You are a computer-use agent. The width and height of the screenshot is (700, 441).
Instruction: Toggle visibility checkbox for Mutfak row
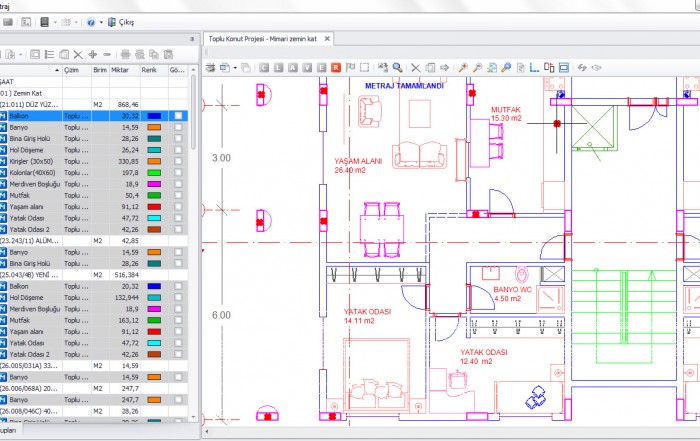[x=178, y=195]
